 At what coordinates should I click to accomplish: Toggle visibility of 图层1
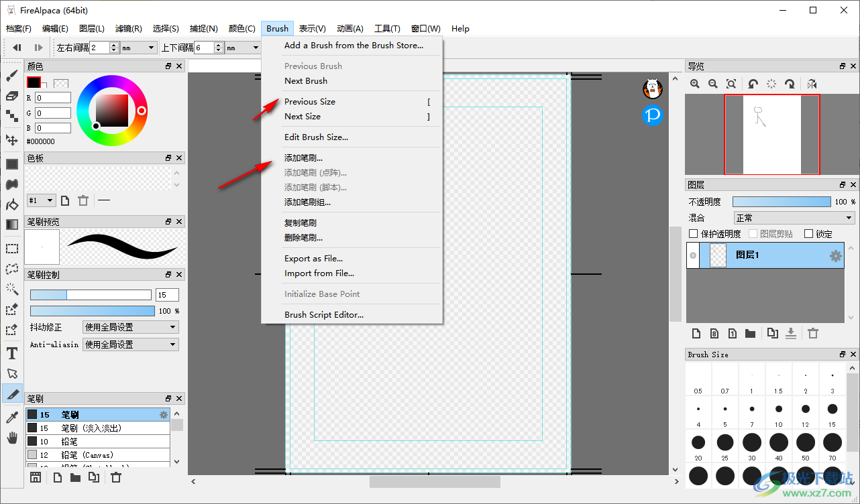coord(693,255)
